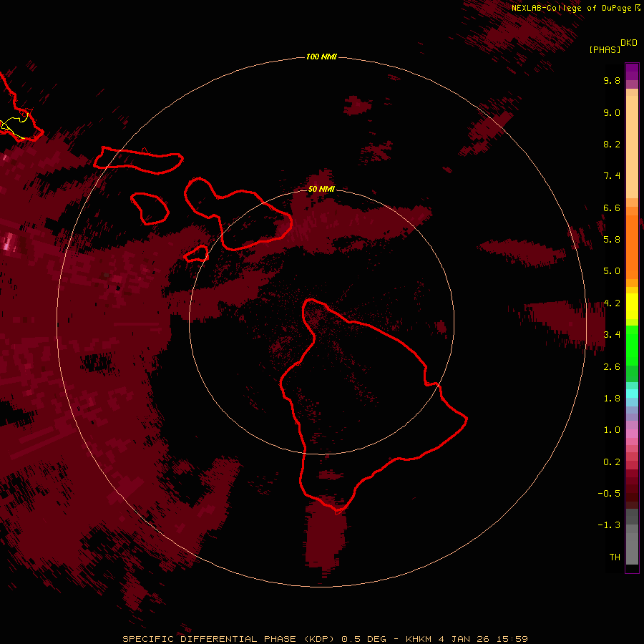
Task: Click the 7.4 scale value
Action: click(612, 176)
